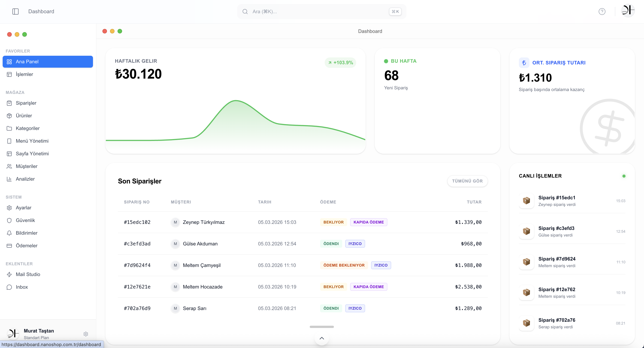Screen dimensions: 644x348
Task: Click the package icon for Sipariş #702a76
Action: 526,323
